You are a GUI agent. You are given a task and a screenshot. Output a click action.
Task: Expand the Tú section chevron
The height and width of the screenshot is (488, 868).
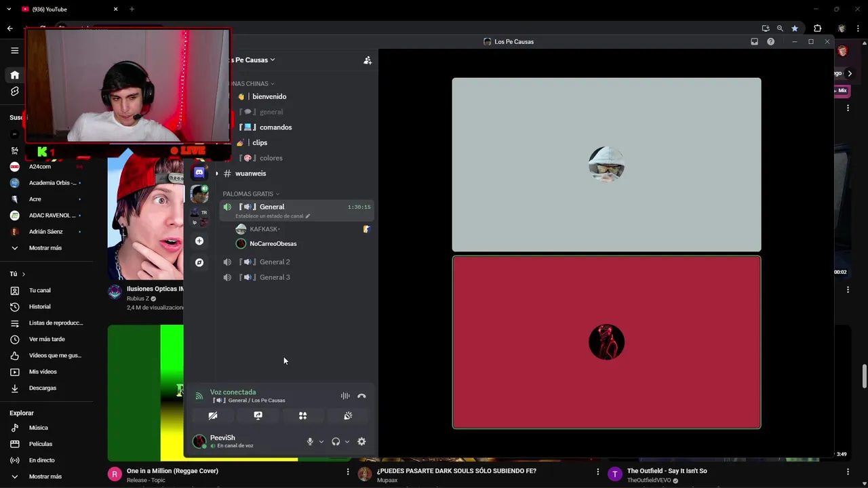[24, 274]
